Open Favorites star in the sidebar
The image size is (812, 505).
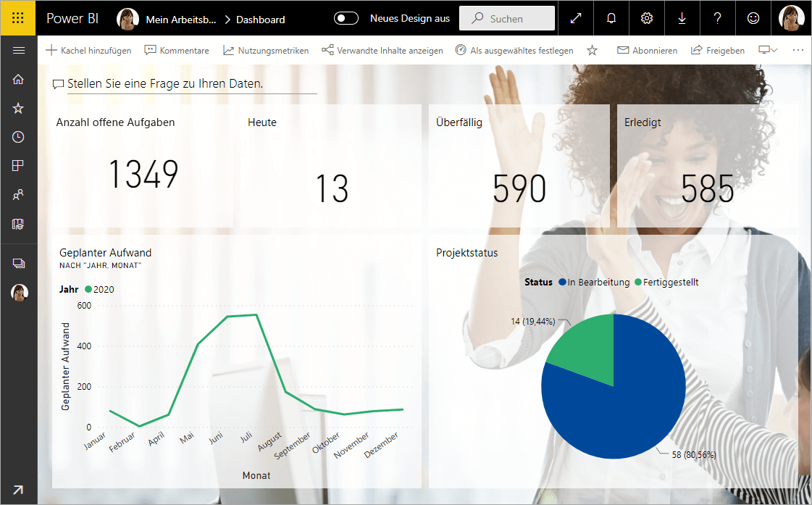point(18,108)
